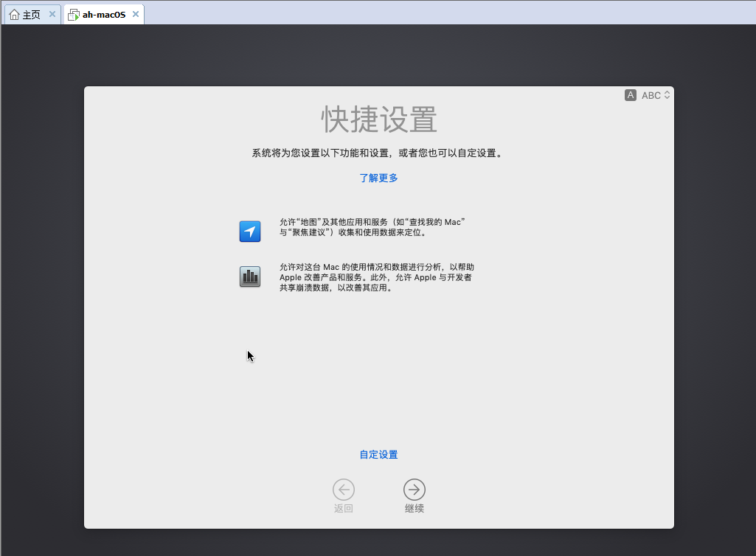Switch to the 主页 tab

pyautogui.click(x=31, y=15)
